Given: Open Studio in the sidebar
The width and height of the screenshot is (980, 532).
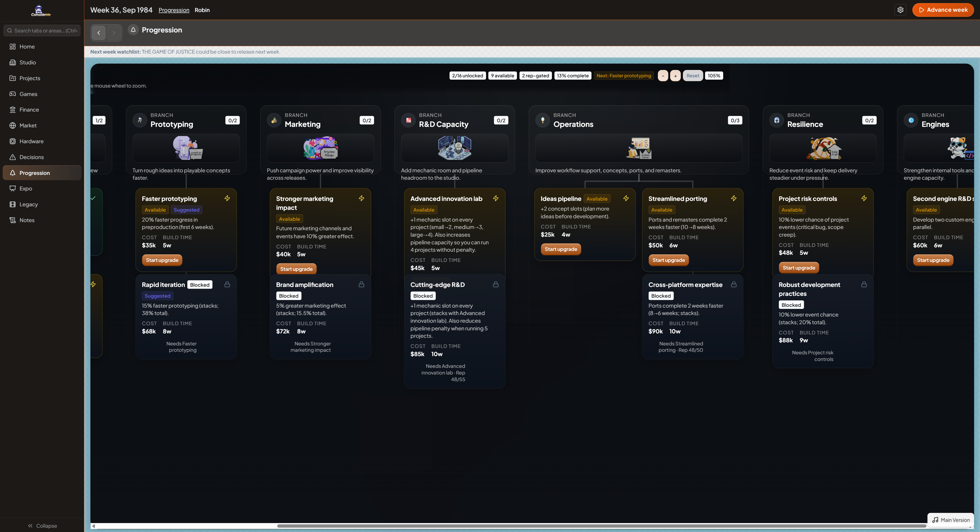Looking at the screenshot, I should (x=42, y=62).
